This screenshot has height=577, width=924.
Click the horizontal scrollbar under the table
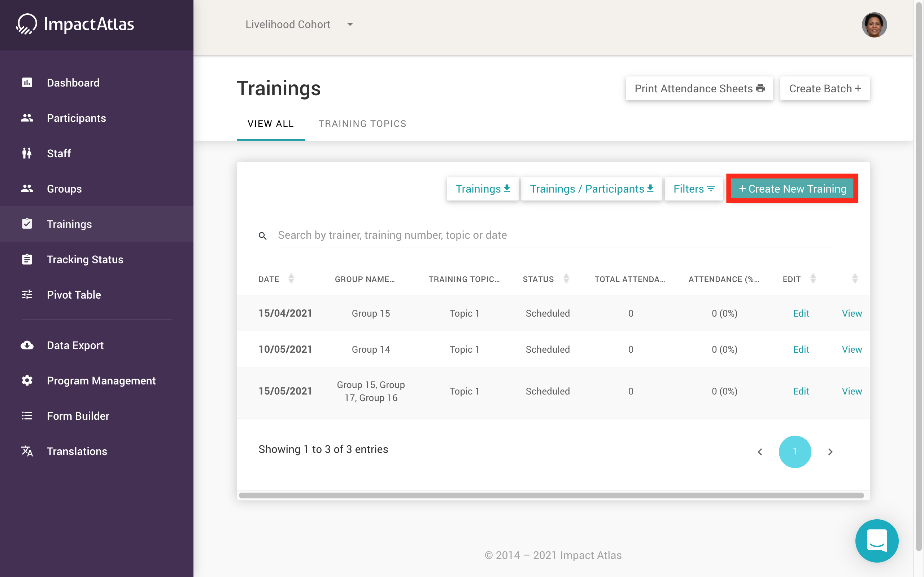pos(551,495)
